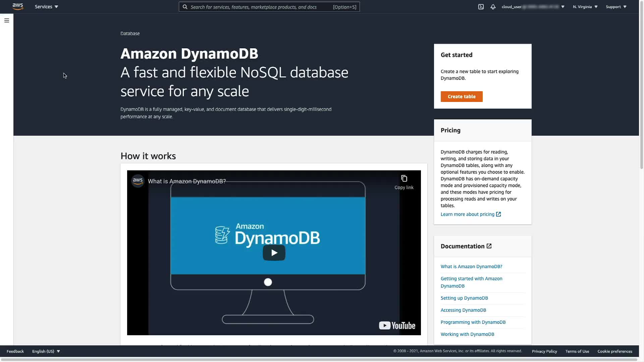Image resolution: width=644 pixels, height=362 pixels.
Task: Click the YouTube logo on video
Action: click(397, 325)
